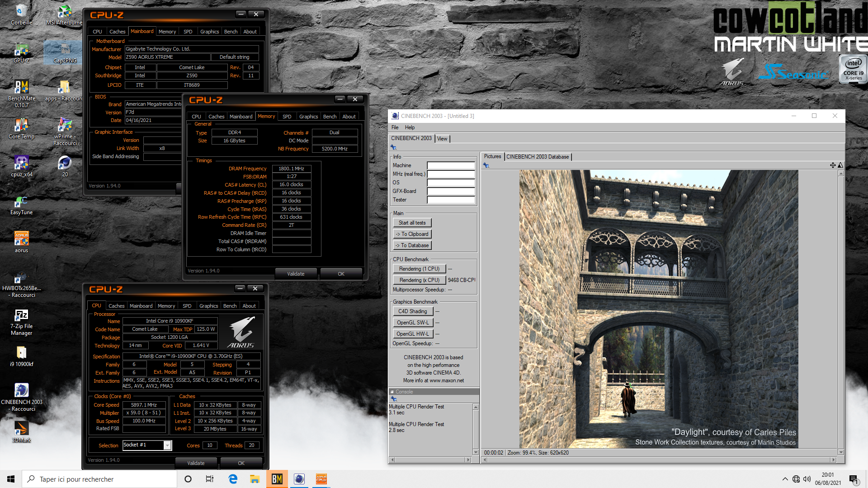Click the To Clipboard button
Viewport: 868px width, 488px height.
click(x=412, y=234)
